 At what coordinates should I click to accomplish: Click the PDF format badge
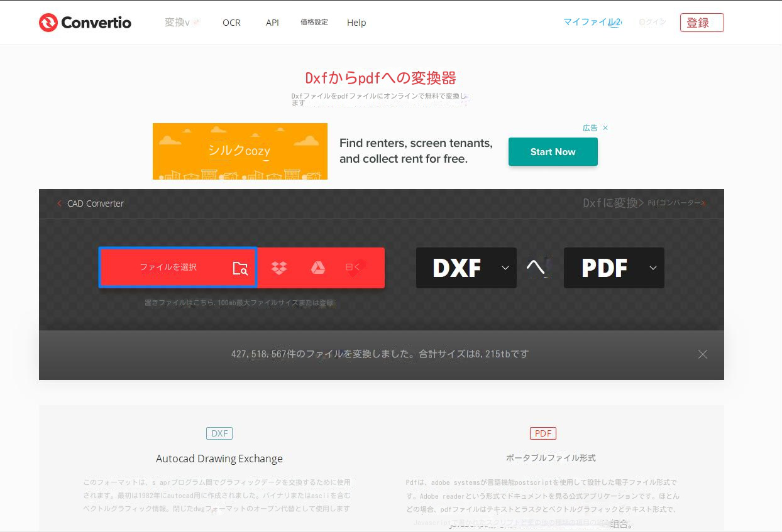(543, 433)
